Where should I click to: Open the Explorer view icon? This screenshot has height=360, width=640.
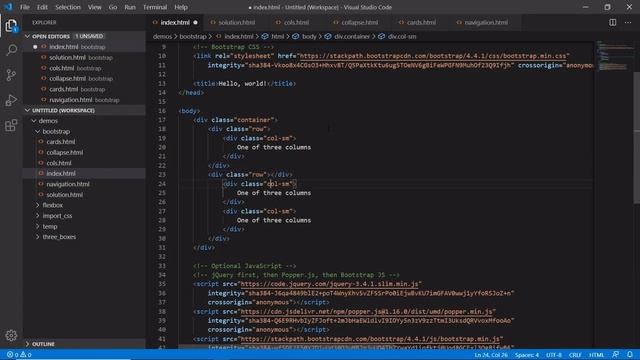(x=11, y=26)
